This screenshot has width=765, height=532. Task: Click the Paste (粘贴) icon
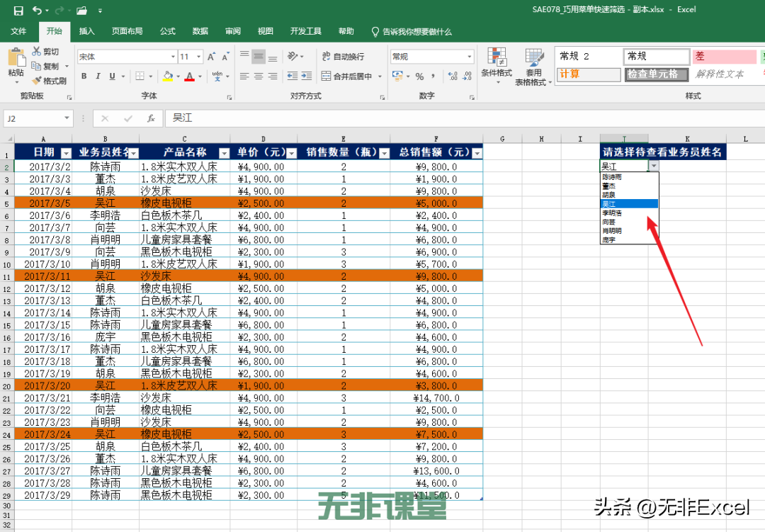coord(16,57)
